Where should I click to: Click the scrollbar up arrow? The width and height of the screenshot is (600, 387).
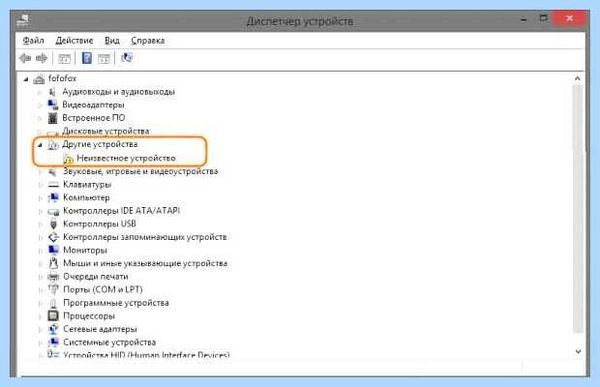577,78
